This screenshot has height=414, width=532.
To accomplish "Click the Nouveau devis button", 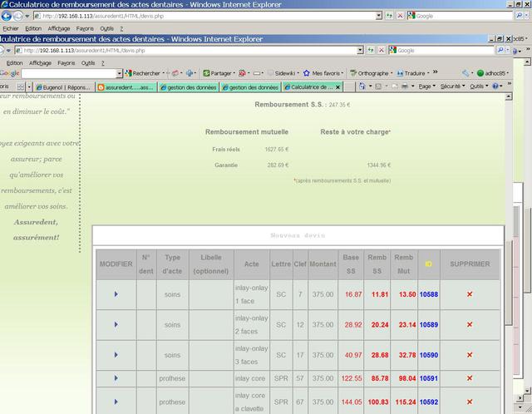I will [298, 236].
